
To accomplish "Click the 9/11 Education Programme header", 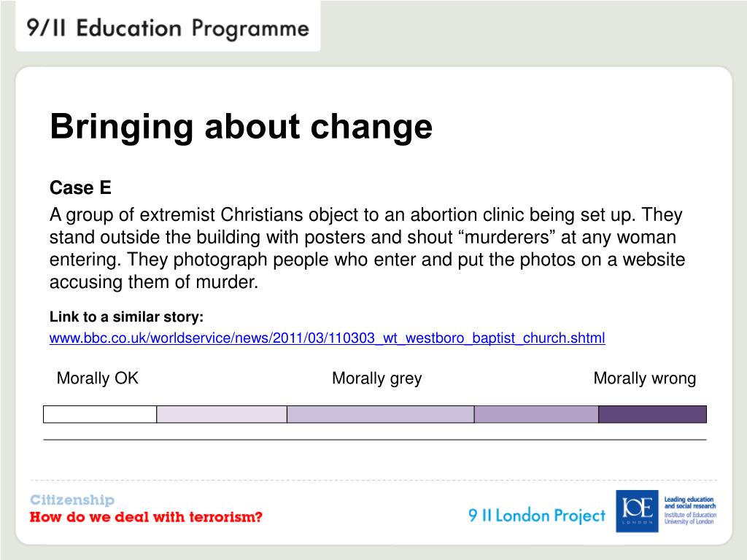I will (x=168, y=28).
